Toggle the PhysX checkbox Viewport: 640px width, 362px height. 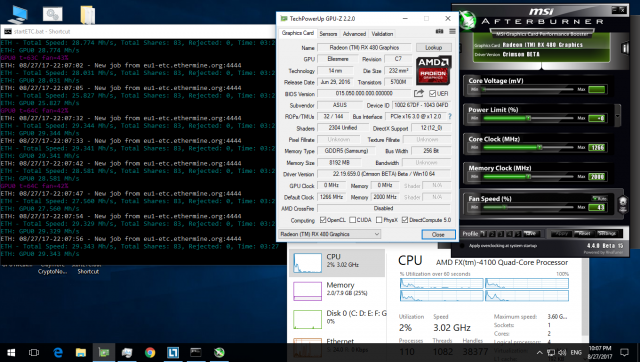point(379,220)
